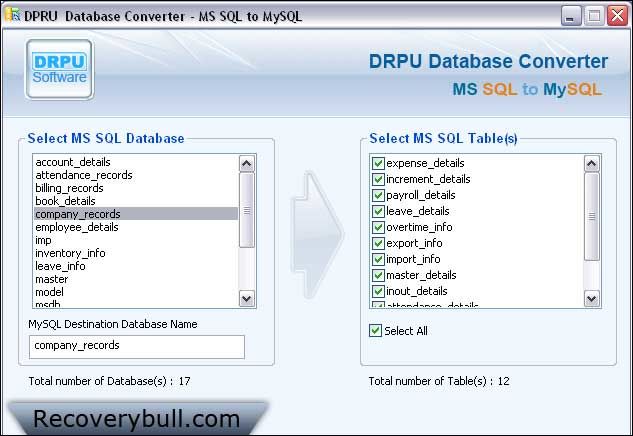Uncheck the inout_details checkbox

point(378,291)
